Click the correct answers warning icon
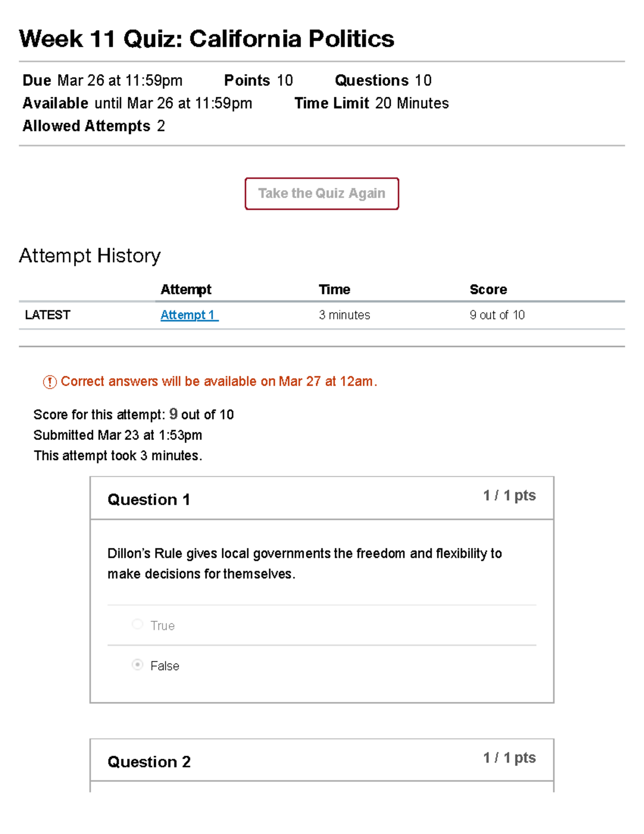The width and height of the screenshot is (644, 834). pos(48,382)
